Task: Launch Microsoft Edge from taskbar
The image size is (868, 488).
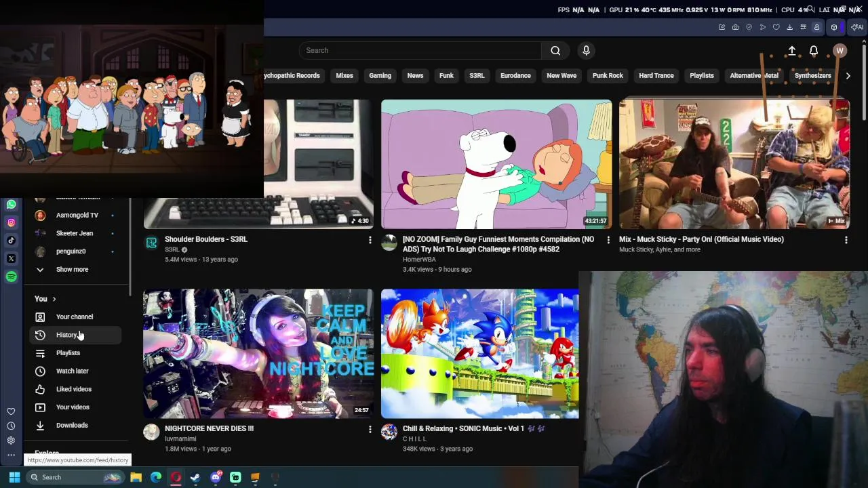Action: (156, 477)
